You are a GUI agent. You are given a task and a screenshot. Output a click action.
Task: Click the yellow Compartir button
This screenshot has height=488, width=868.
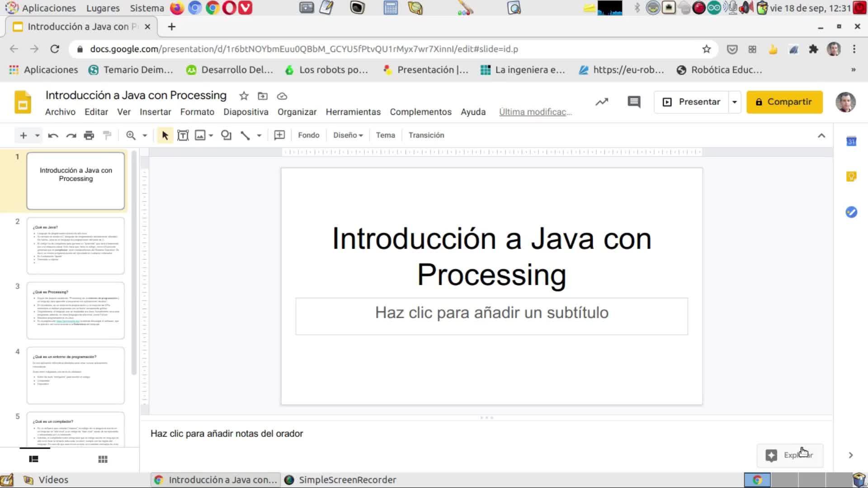pos(784,102)
